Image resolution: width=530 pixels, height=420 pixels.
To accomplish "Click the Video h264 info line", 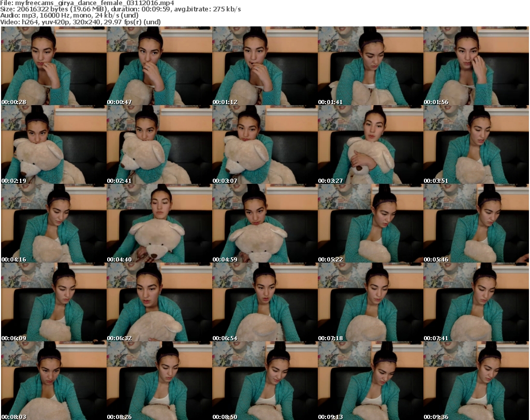I will pos(81,22).
